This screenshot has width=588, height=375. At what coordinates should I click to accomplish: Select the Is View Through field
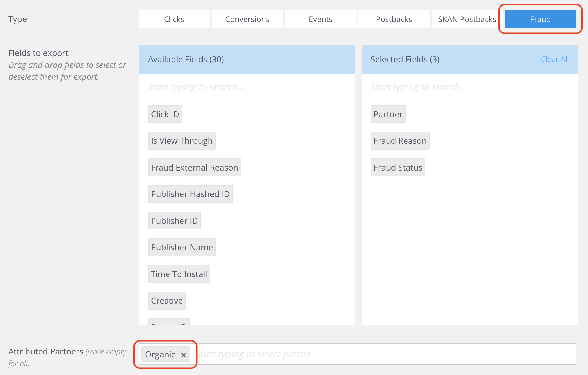[x=182, y=141]
